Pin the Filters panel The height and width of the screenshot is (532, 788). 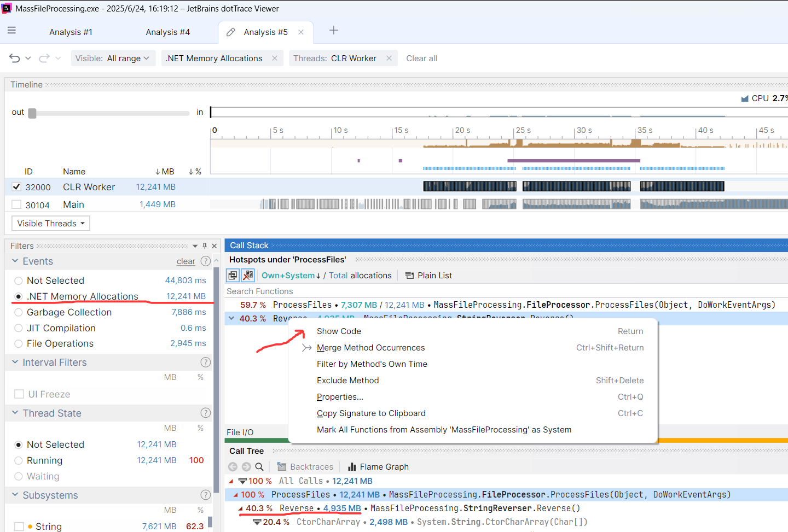pyautogui.click(x=205, y=246)
